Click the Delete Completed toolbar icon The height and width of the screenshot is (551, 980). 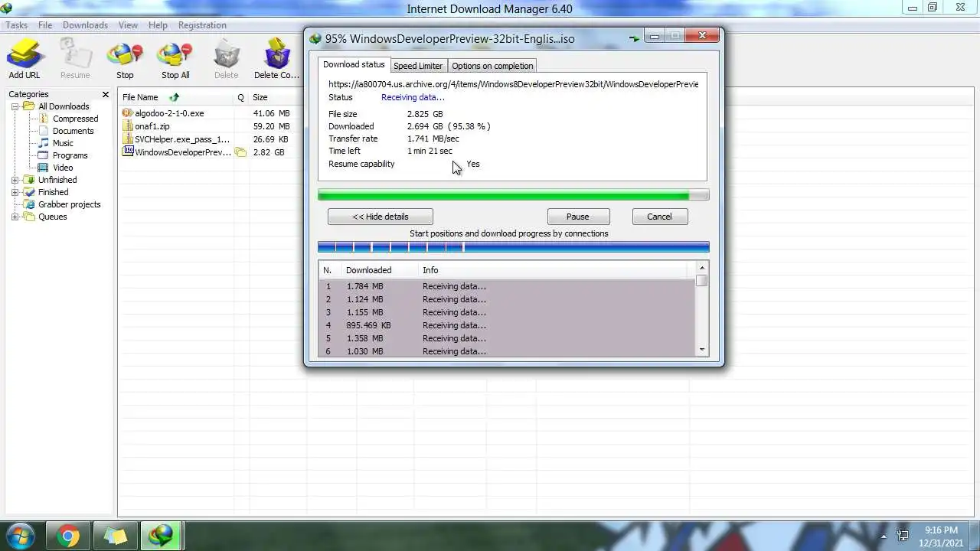pyautogui.click(x=276, y=60)
